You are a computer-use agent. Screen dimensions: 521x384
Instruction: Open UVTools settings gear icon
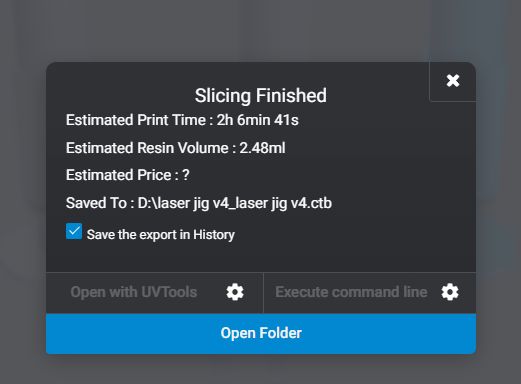(x=235, y=292)
